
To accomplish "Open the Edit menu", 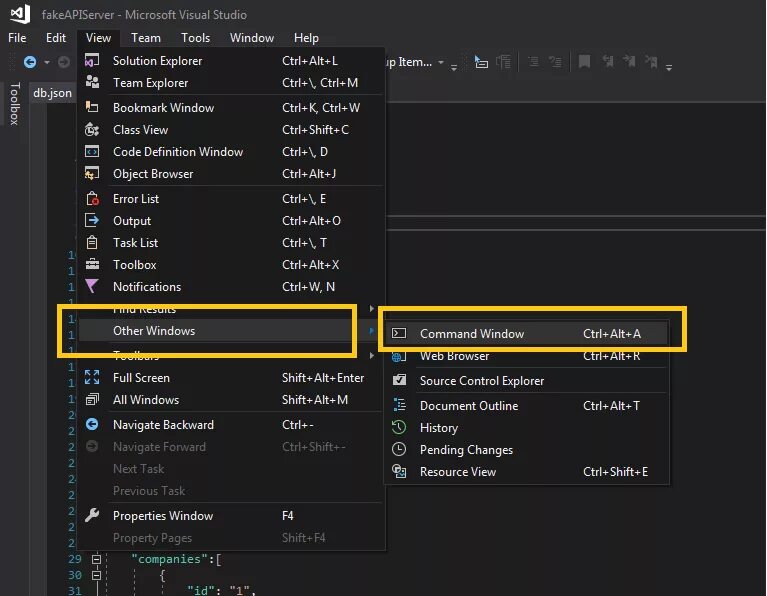I will point(56,38).
